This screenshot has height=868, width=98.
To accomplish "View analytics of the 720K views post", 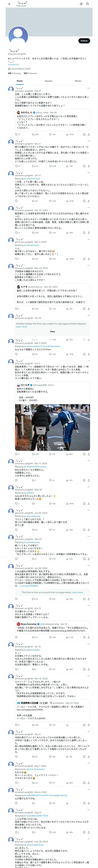I will [x=70, y=134].
